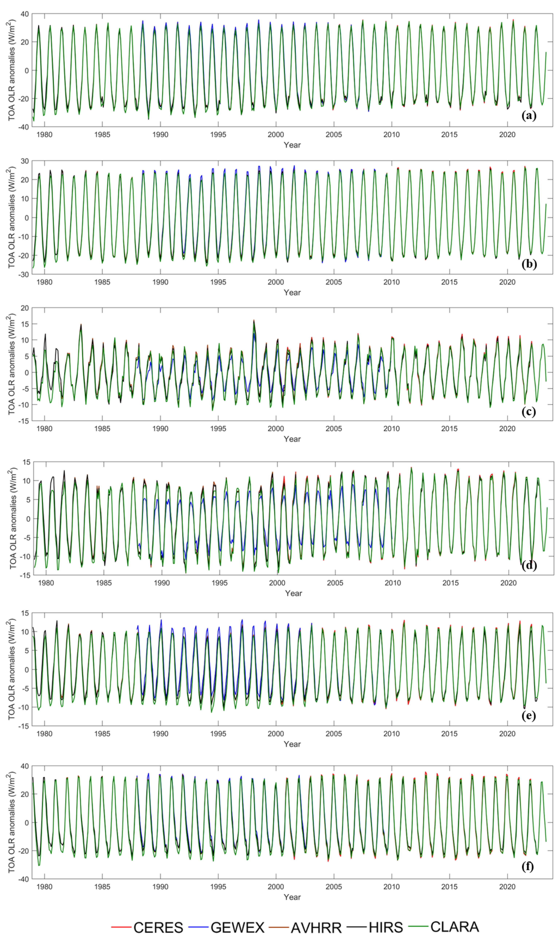560x942 pixels.
Task: Click the 1990 tick label in panel (e)
Action: (x=160, y=734)
